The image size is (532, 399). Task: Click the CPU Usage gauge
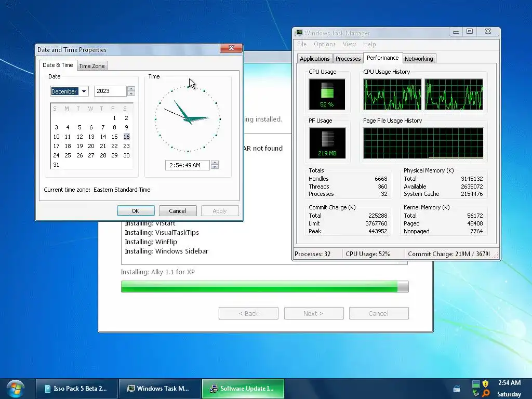click(x=327, y=94)
